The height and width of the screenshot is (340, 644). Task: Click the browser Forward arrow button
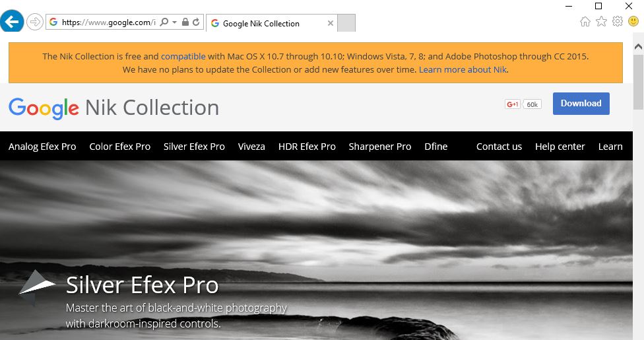(x=35, y=22)
